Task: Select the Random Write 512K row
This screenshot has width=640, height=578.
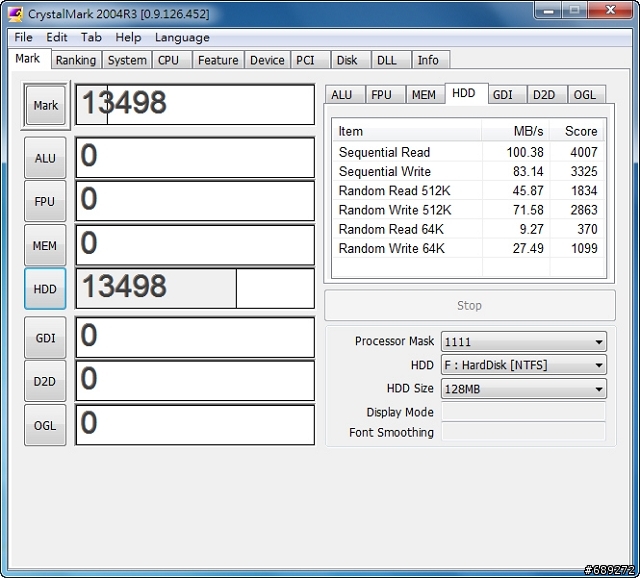Action: coord(468,210)
